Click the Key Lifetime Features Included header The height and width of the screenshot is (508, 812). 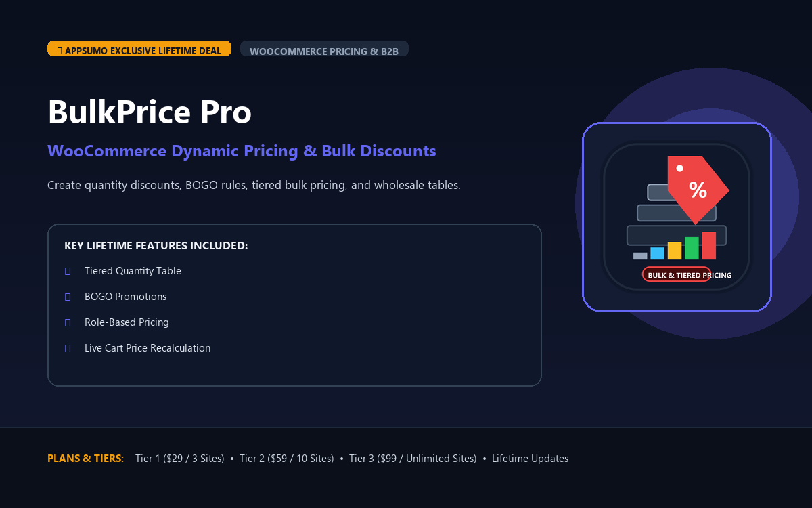tap(156, 245)
